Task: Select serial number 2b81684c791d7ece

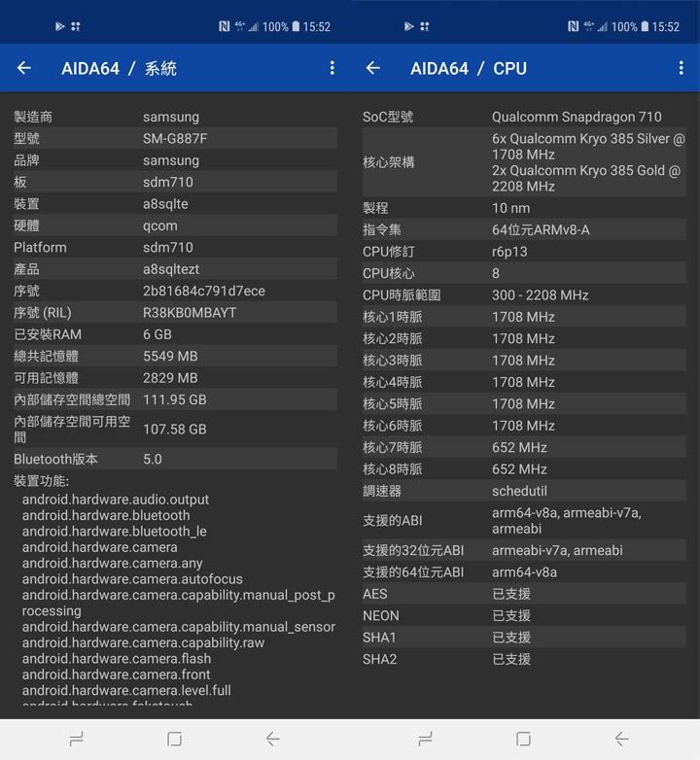Action: 203,291
